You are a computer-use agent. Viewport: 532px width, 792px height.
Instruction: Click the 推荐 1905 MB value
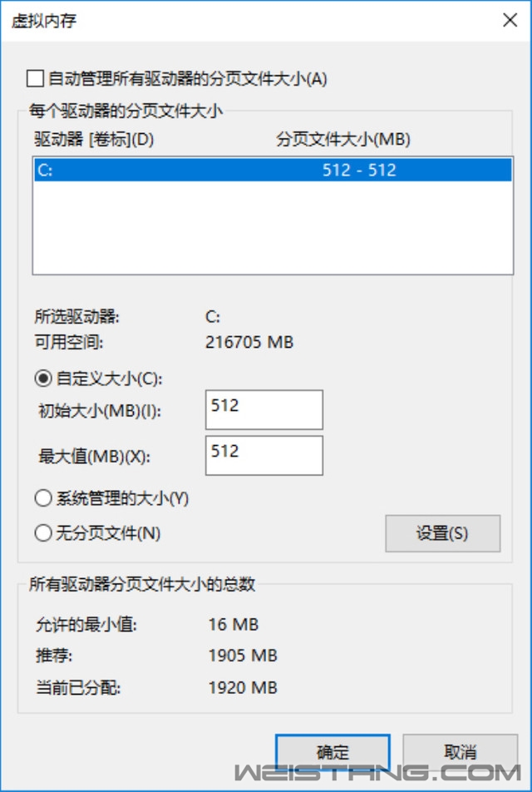click(x=243, y=656)
